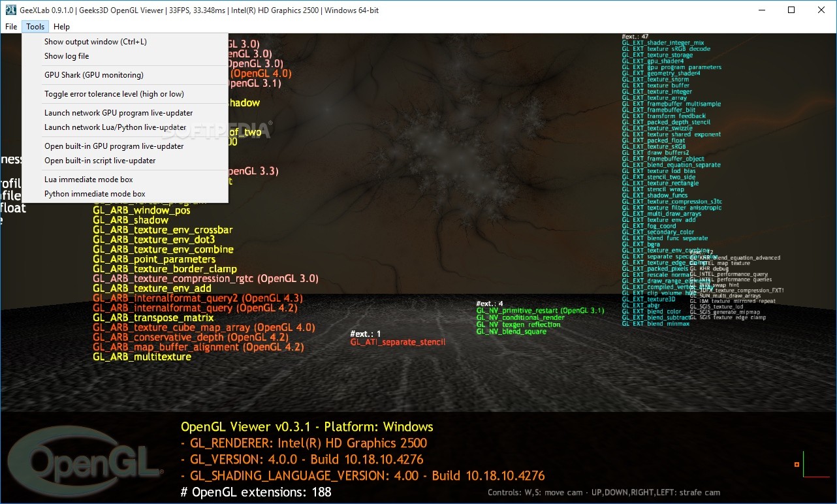Click GL_EXT_blend_minmax text
The height and width of the screenshot is (504, 837).
click(x=655, y=324)
